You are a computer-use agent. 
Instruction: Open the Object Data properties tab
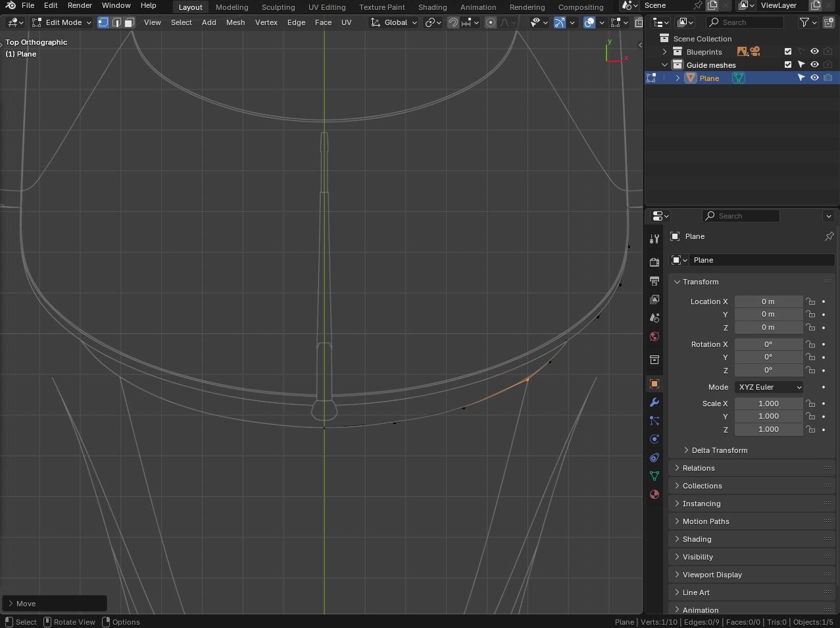[654, 476]
